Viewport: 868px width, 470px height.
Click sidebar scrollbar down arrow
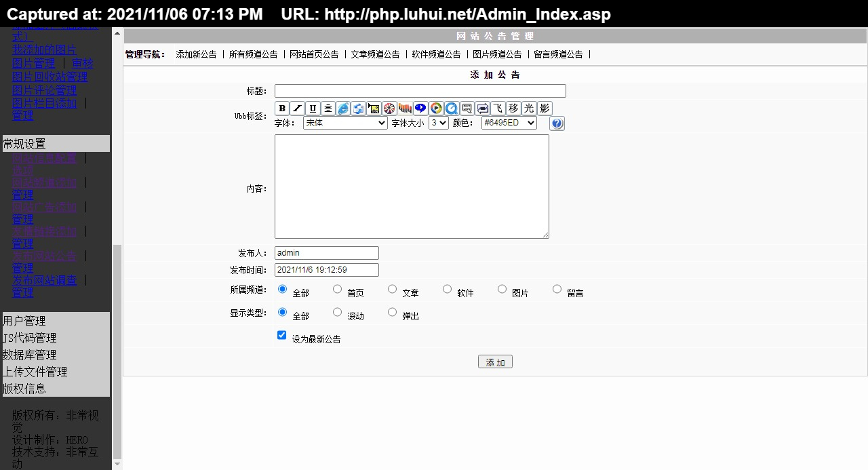(117, 465)
